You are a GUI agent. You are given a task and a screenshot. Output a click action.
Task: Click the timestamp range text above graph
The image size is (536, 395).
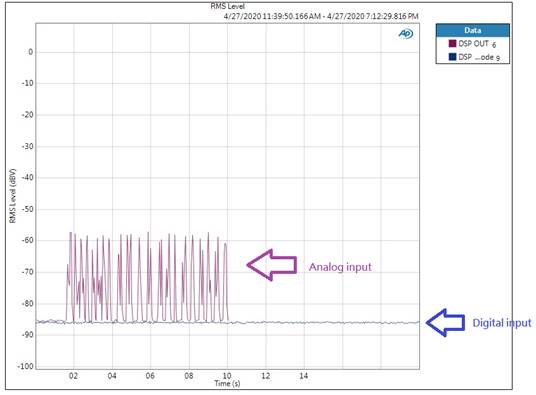[x=321, y=16]
